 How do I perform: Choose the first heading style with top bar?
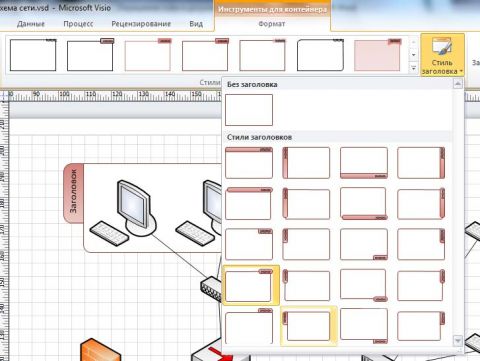coord(249,163)
